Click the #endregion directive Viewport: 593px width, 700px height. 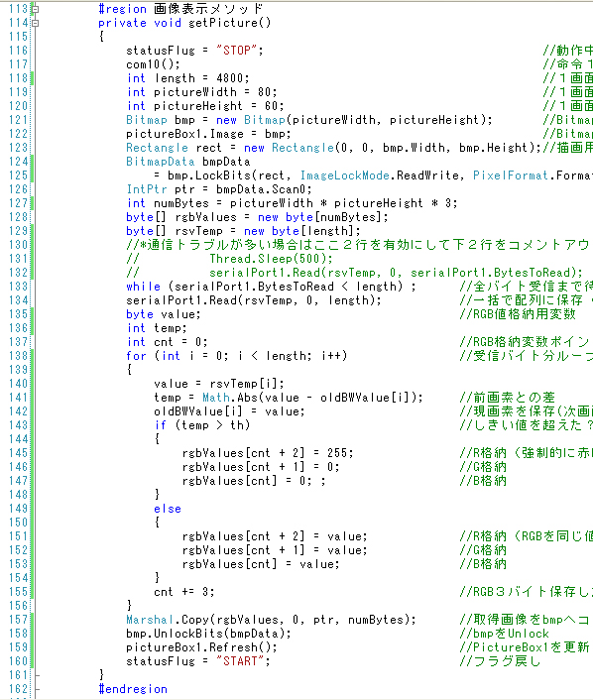tap(133, 689)
